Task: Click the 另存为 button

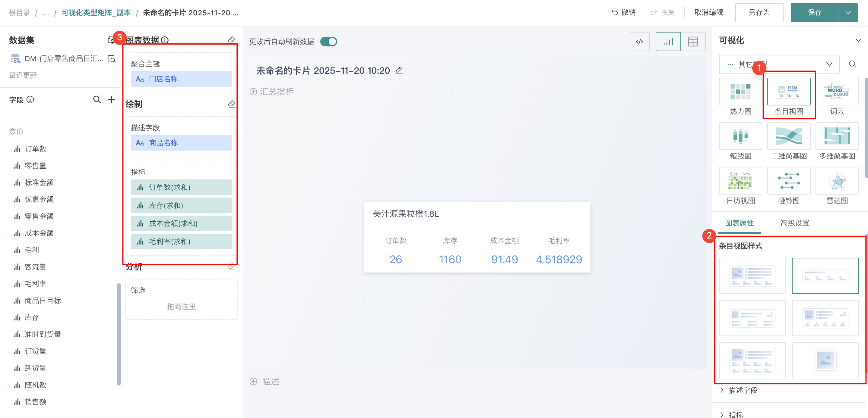Action: pos(759,13)
